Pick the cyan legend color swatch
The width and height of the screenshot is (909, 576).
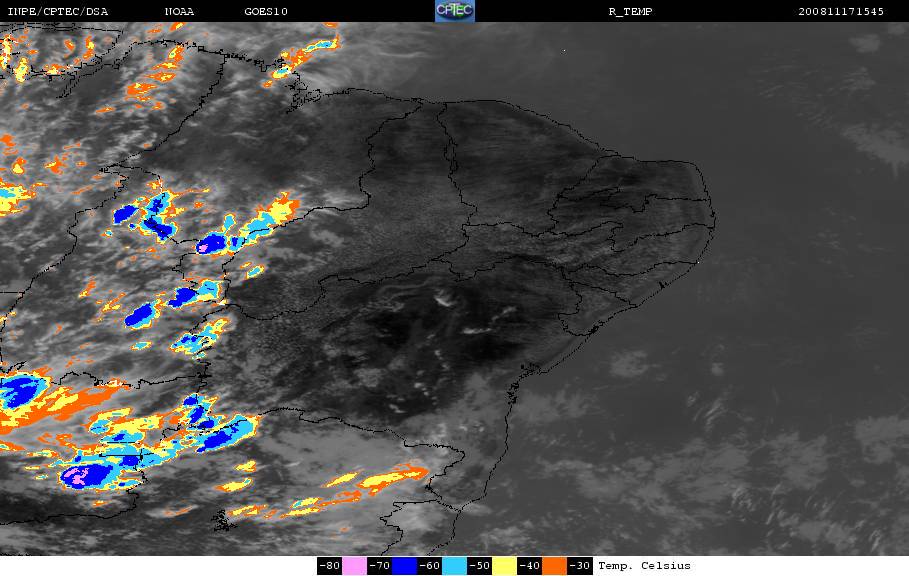click(x=454, y=566)
